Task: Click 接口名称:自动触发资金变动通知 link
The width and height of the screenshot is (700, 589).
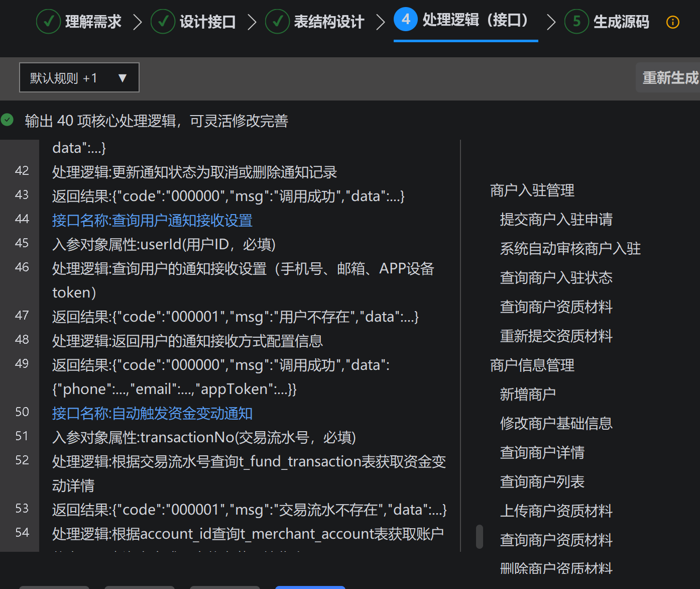Action: click(x=152, y=413)
